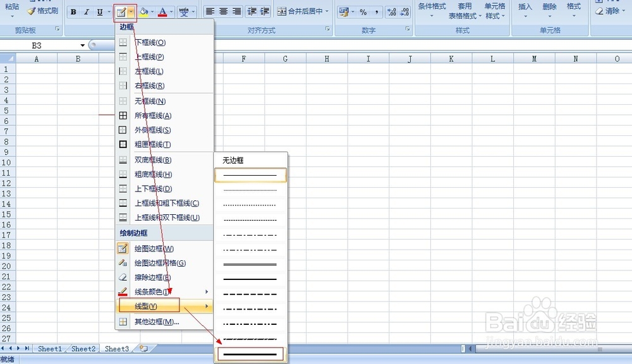Pick the double line style

[250, 264]
